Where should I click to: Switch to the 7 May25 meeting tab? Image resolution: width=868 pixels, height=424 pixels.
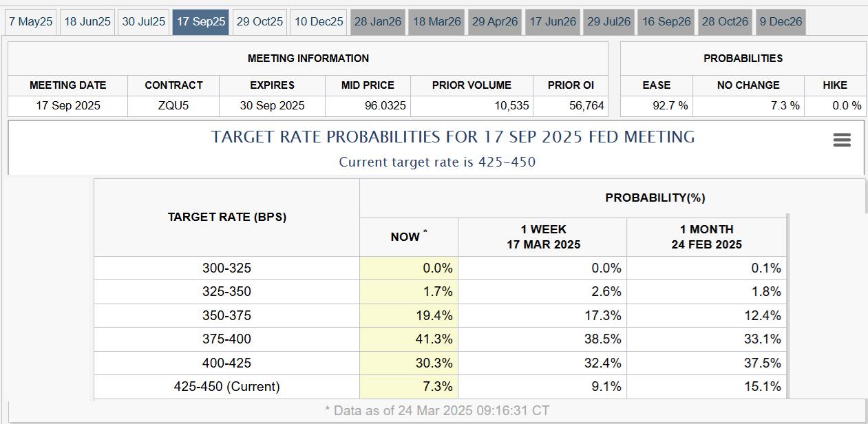(31, 22)
